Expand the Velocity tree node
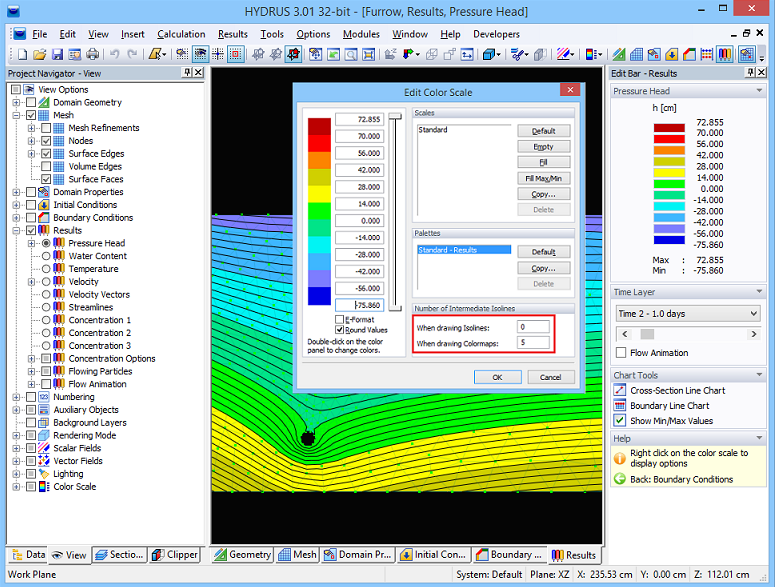The width and height of the screenshot is (775, 587). [32, 282]
